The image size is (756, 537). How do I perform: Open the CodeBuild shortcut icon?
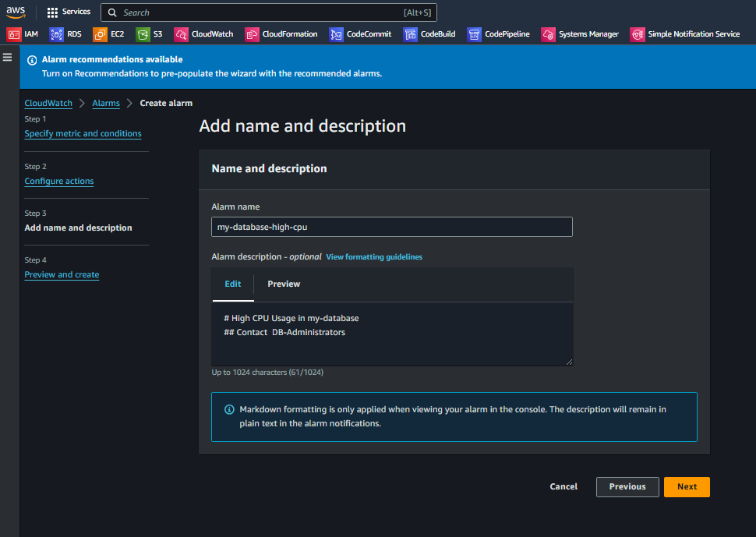tap(410, 34)
